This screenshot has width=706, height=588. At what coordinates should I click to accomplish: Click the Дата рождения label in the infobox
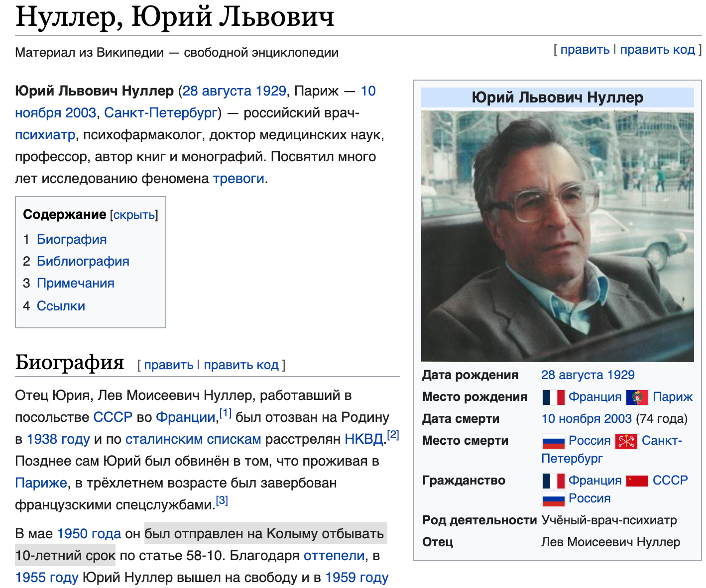[471, 375]
